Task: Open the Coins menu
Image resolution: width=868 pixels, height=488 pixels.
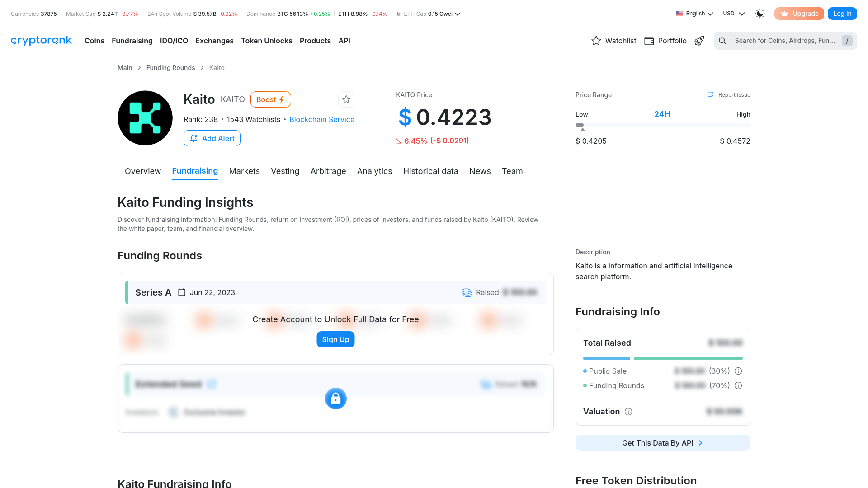Action: (94, 41)
